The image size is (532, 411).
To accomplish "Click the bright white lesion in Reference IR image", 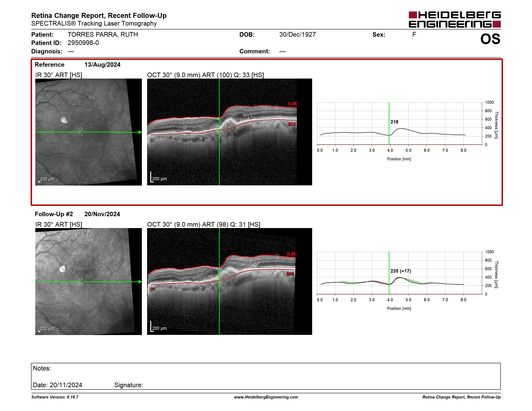I will [x=64, y=120].
